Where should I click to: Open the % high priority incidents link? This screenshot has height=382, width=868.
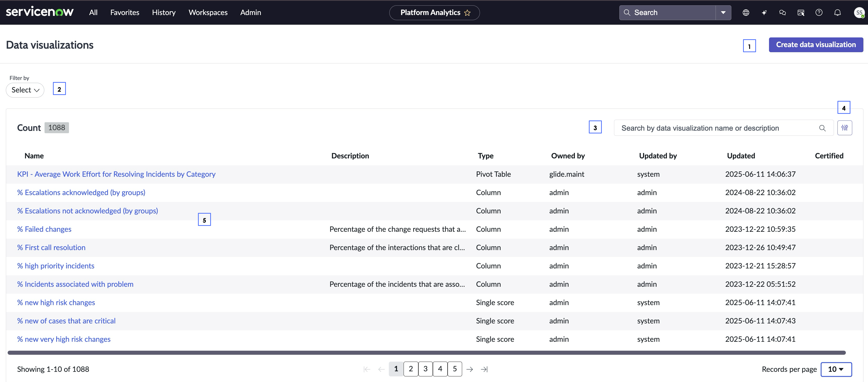pyautogui.click(x=55, y=266)
